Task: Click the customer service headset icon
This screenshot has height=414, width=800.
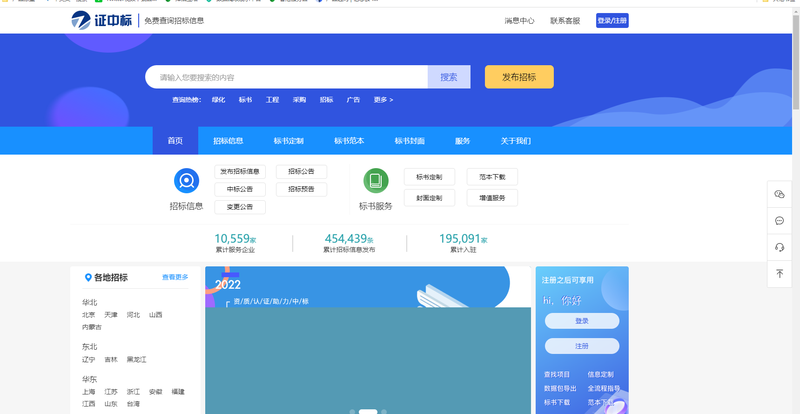Action: click(x=779, y=247)
